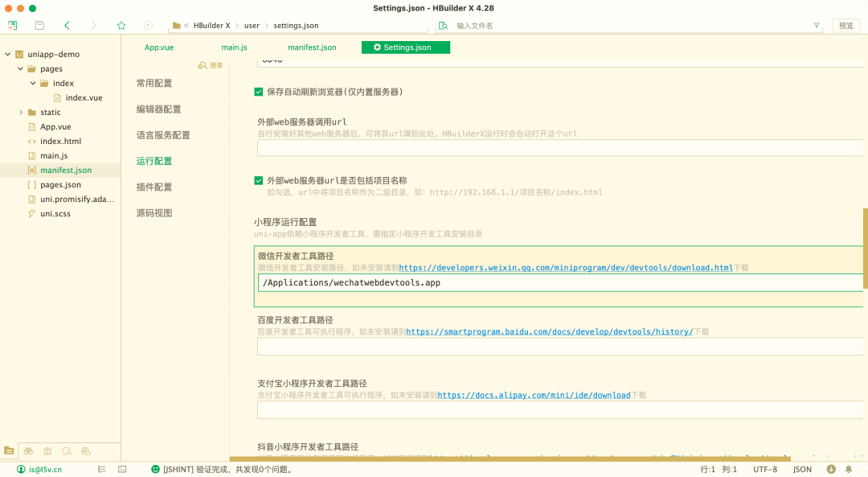The width and height of the screenshot is (868, 477).
Task: Select the 插件配置 settings category
Action: click(154, 187)
